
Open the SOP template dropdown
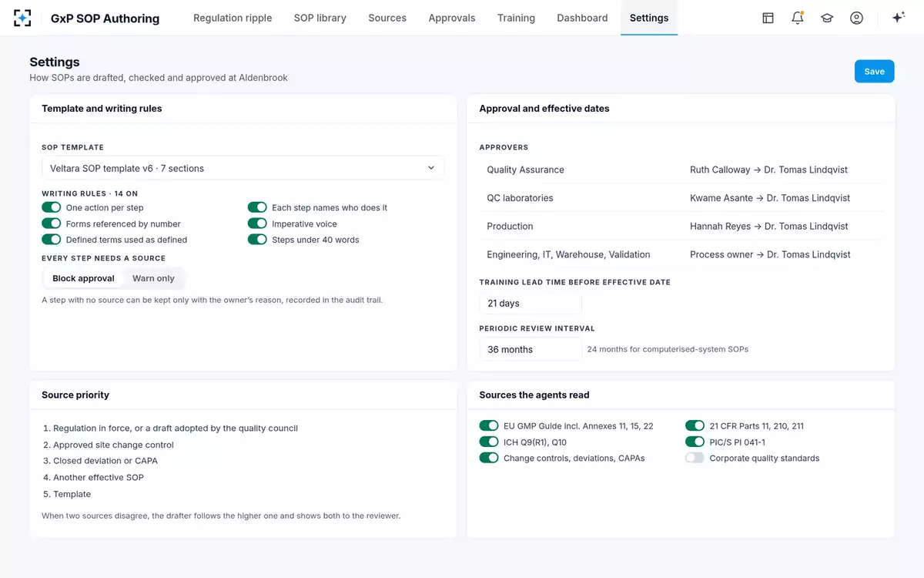point(243,168)
